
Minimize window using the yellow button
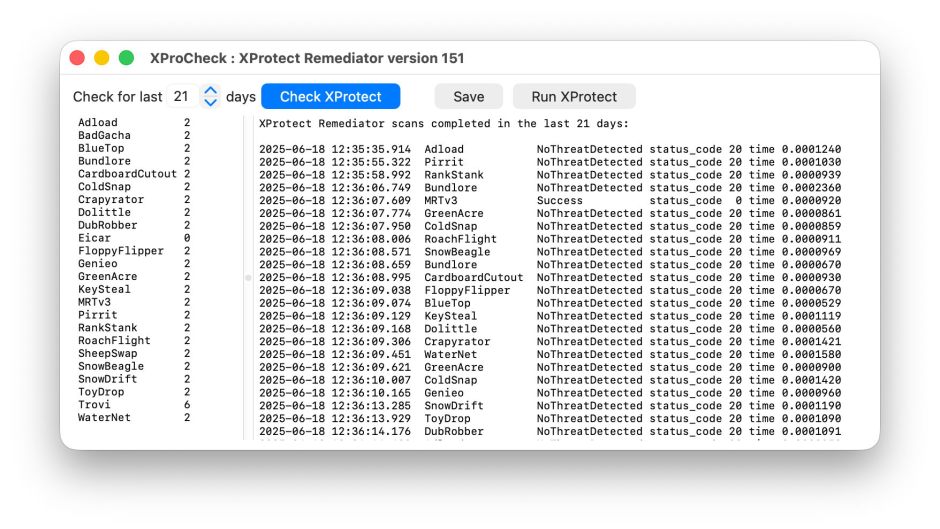[102, 58]
